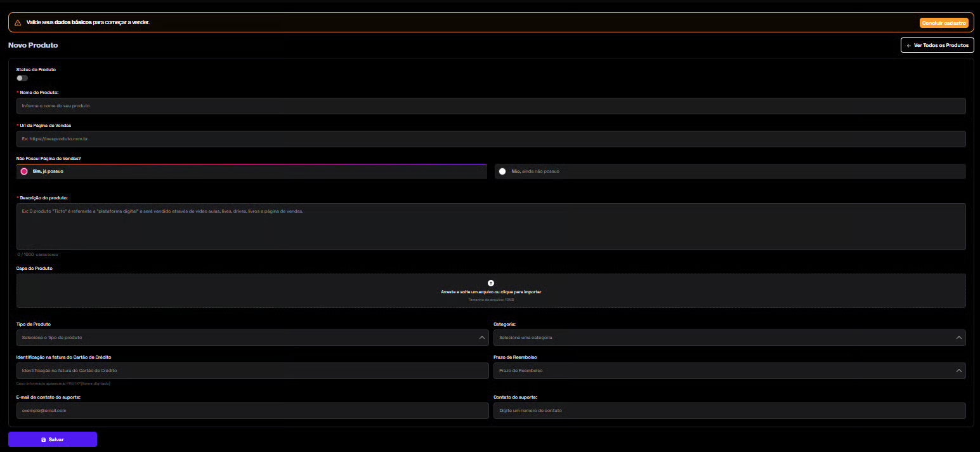Go back via Ver Todos os Produtos
Viewport: 980px width, 452px height.
(937, 46)
